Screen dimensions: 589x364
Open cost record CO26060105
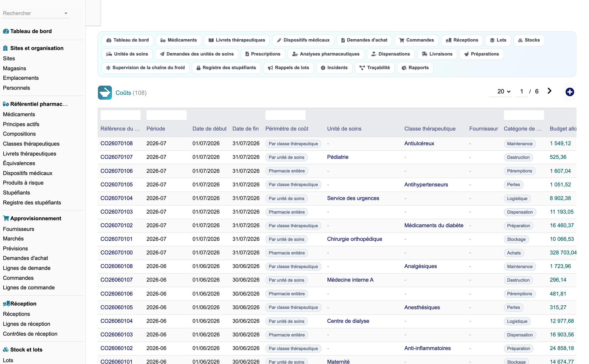(x=117, y=307)
